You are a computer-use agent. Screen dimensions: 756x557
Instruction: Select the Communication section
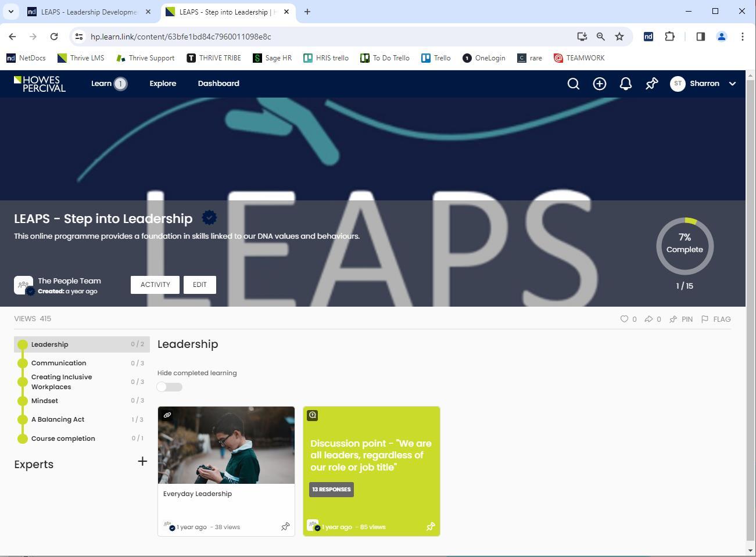coord(82,363)
